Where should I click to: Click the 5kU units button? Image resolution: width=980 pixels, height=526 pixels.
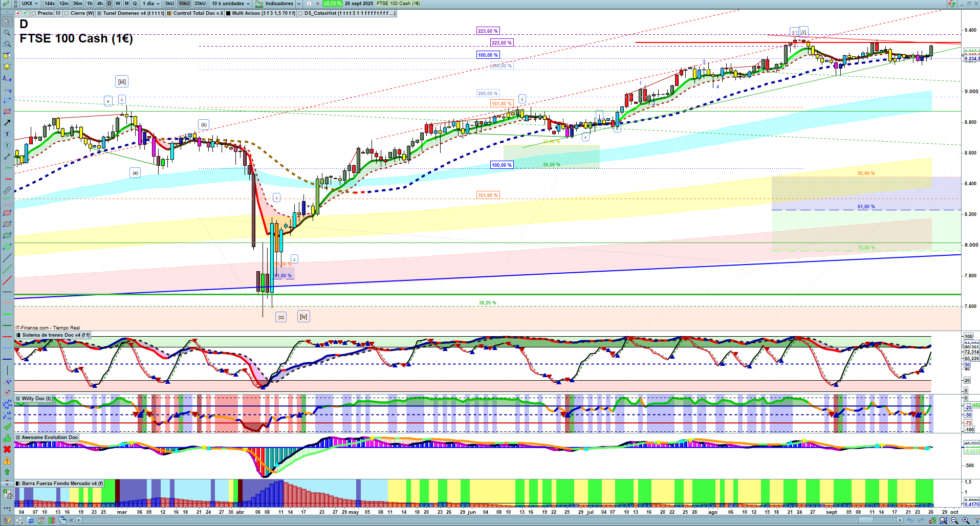(169, 4)
